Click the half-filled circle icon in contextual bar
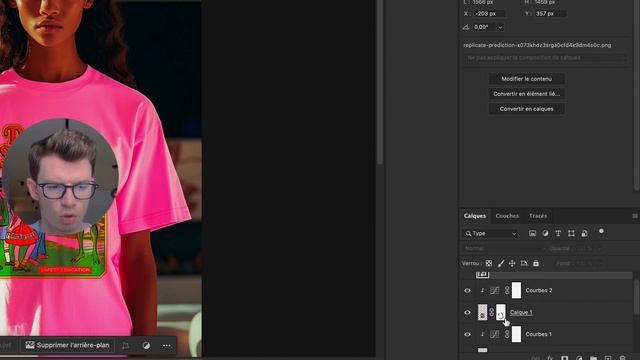 coord(146,346)
